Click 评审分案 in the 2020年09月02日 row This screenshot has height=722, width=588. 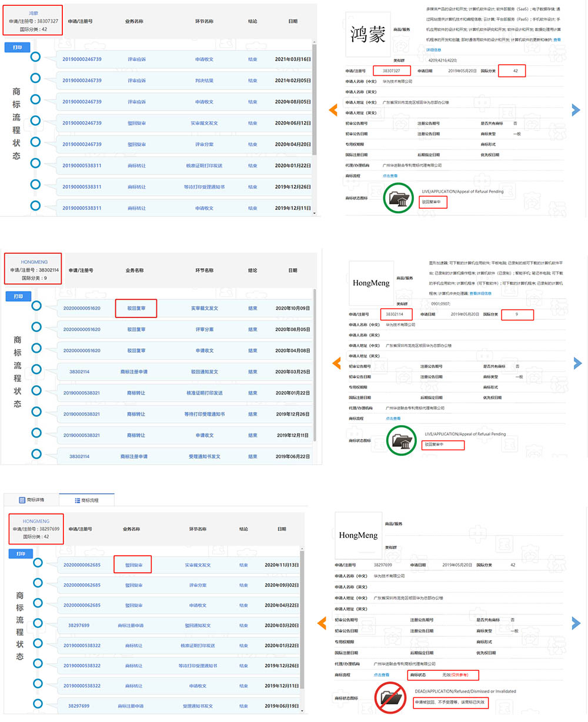198,585
